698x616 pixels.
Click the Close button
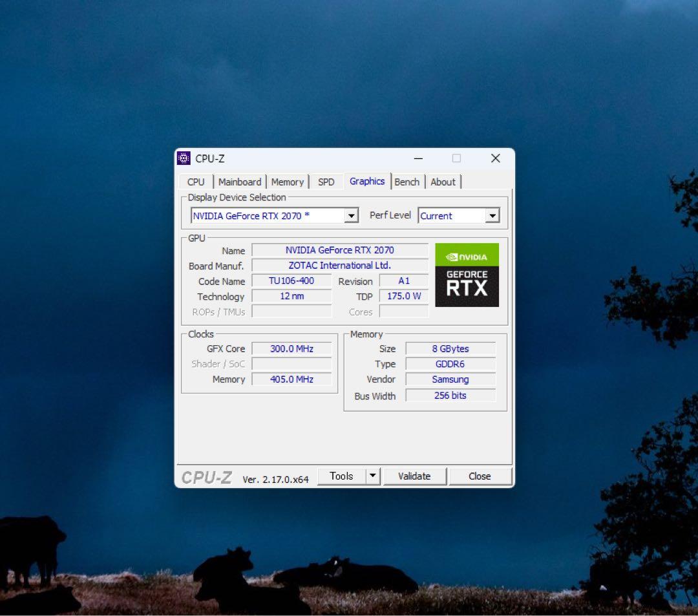coord(480,475)
